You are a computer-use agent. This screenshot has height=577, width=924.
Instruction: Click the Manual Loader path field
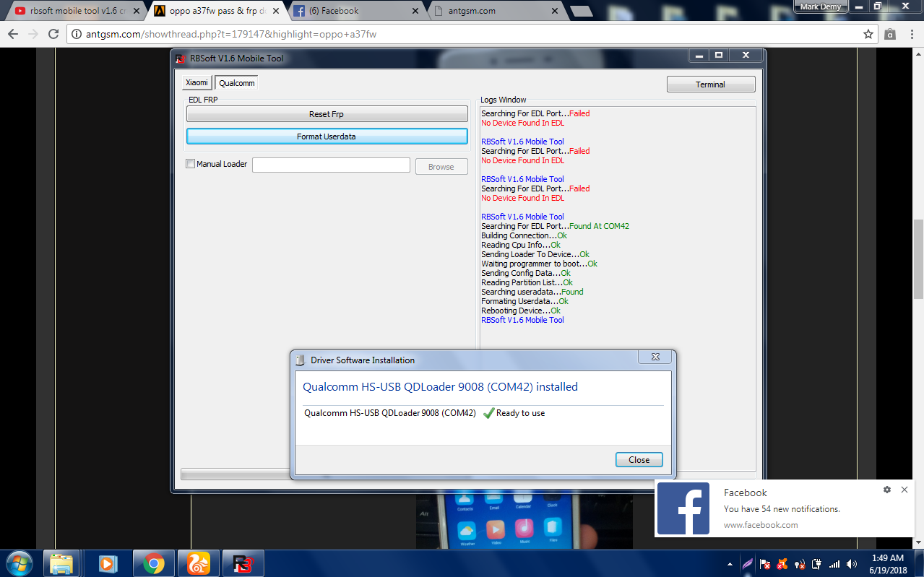[x=331, y=165]
